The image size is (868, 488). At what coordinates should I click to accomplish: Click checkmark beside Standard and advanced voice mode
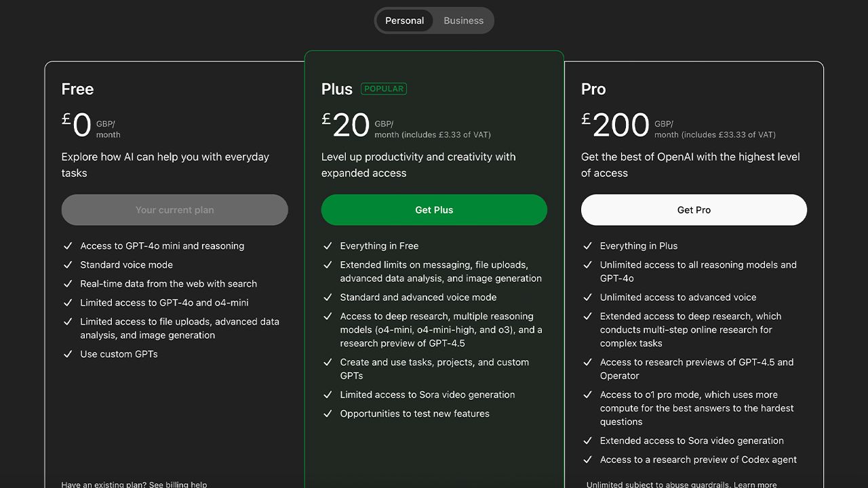[x=328, y=298]
